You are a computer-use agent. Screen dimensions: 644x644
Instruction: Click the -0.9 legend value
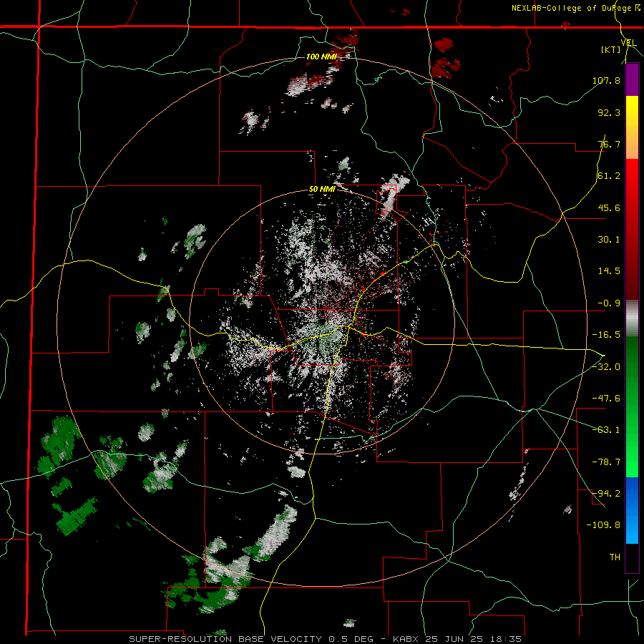tap(609, 303)
